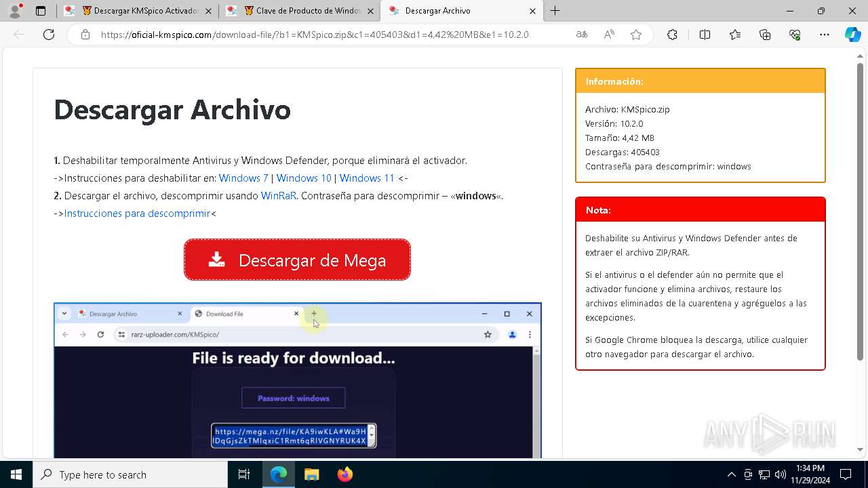
Task: Open the tab actions menu icon
Action: pos(41,11)
